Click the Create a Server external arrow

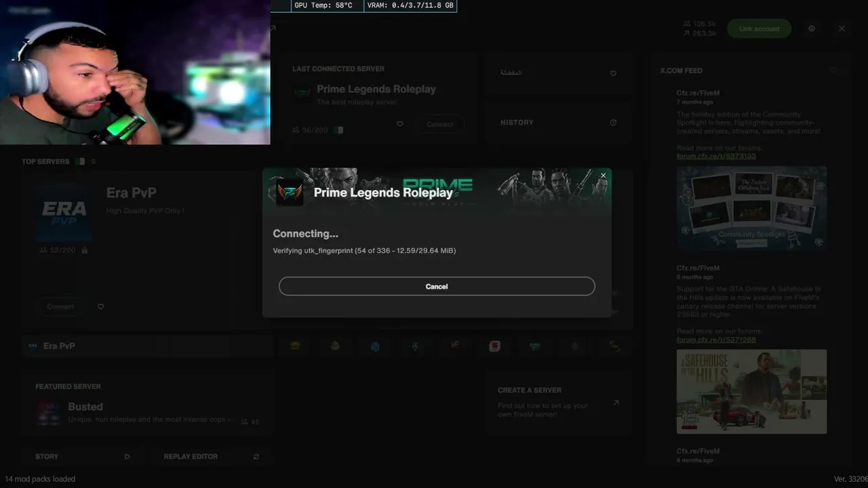(616, 403)
